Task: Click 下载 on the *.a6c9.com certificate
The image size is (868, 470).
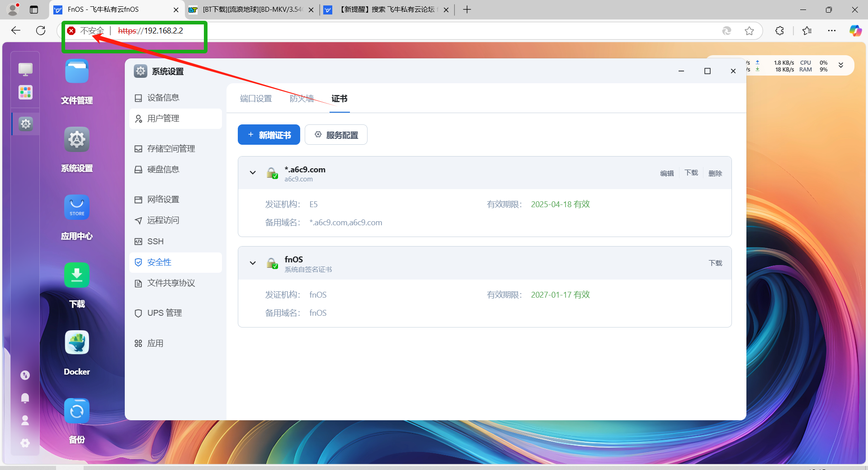Action: click(x=691, y=173)
